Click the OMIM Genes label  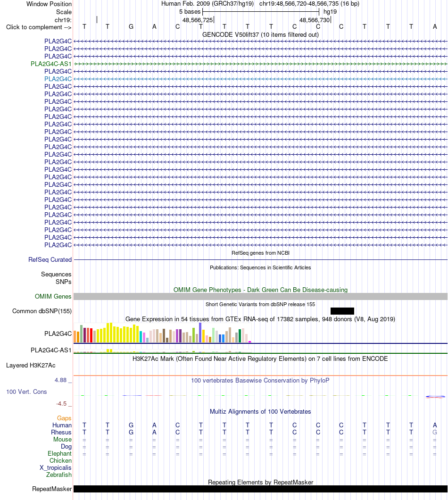pyautogui.click(x=53, y=297)
